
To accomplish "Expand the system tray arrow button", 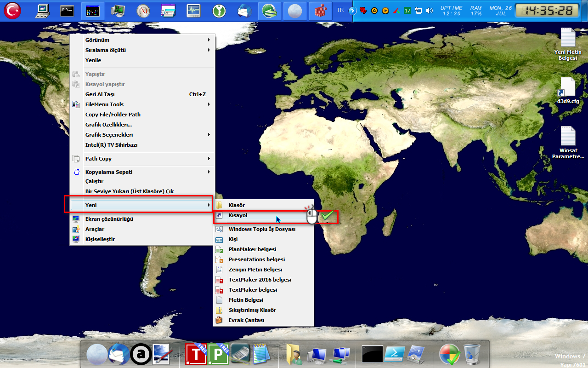I will tap(353, 11).
